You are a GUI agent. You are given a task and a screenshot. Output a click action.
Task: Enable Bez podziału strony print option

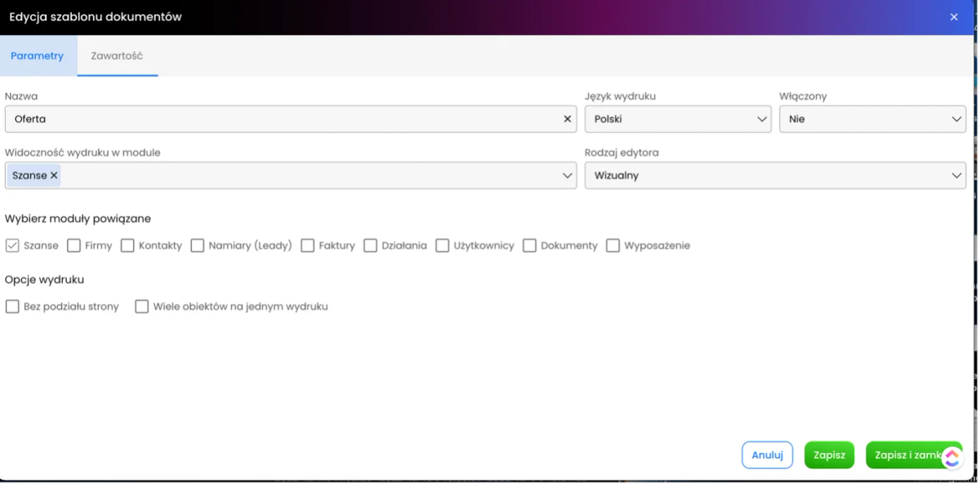click(12, 307)
